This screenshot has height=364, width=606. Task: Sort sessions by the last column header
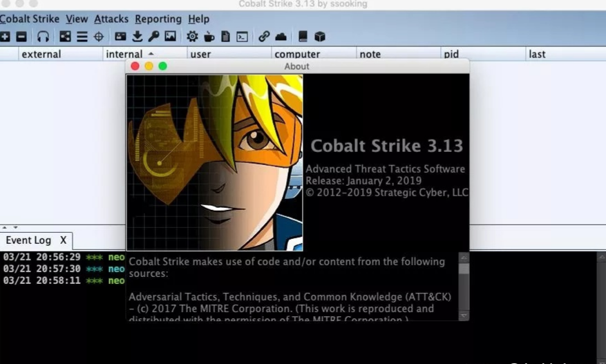(566, 54)
